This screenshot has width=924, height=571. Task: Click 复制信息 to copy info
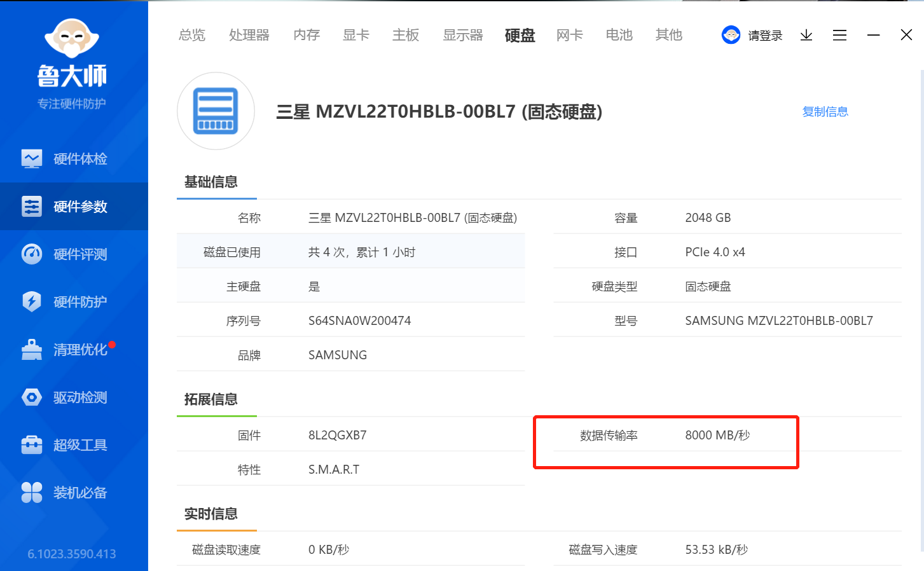click(825, 112)
